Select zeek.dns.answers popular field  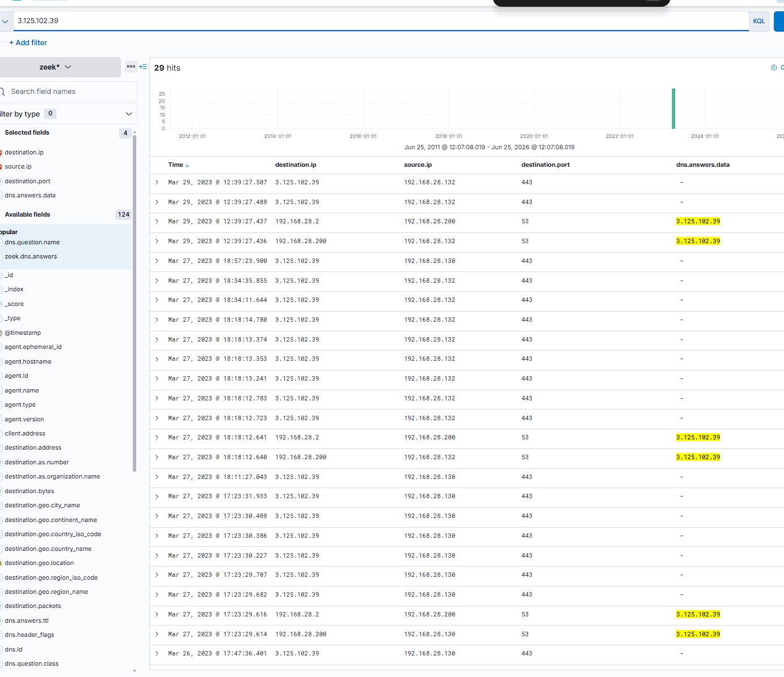(x=31, y=256)
